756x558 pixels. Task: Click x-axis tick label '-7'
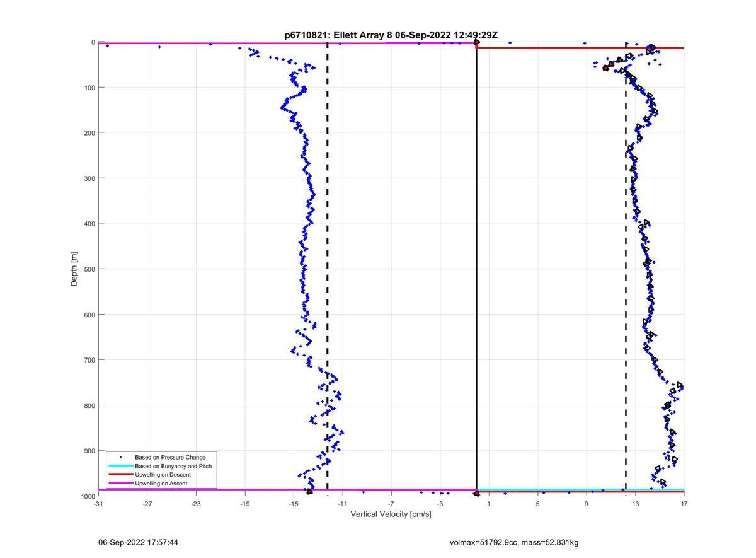[391, 504]
